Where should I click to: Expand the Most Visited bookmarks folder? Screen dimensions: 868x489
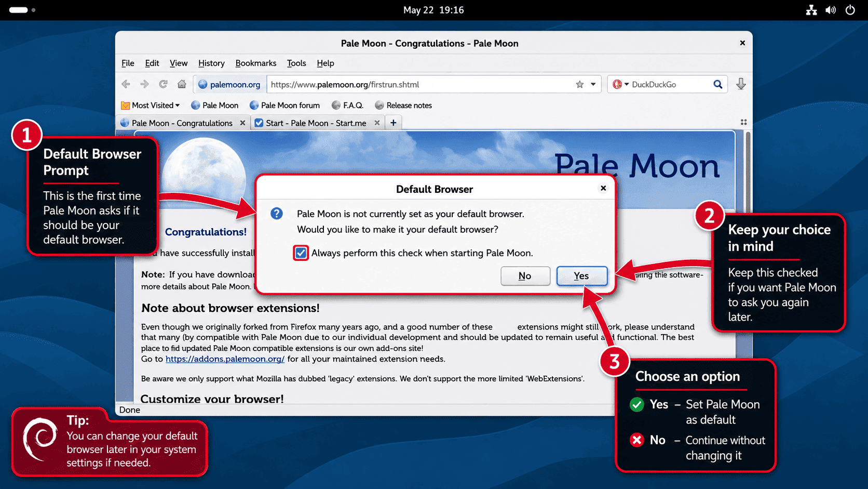pyautogui.click(x=151, y=105)
